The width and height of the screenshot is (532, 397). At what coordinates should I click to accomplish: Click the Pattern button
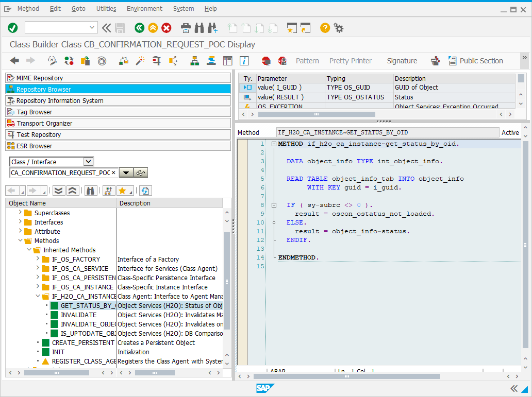coord(307,61)
